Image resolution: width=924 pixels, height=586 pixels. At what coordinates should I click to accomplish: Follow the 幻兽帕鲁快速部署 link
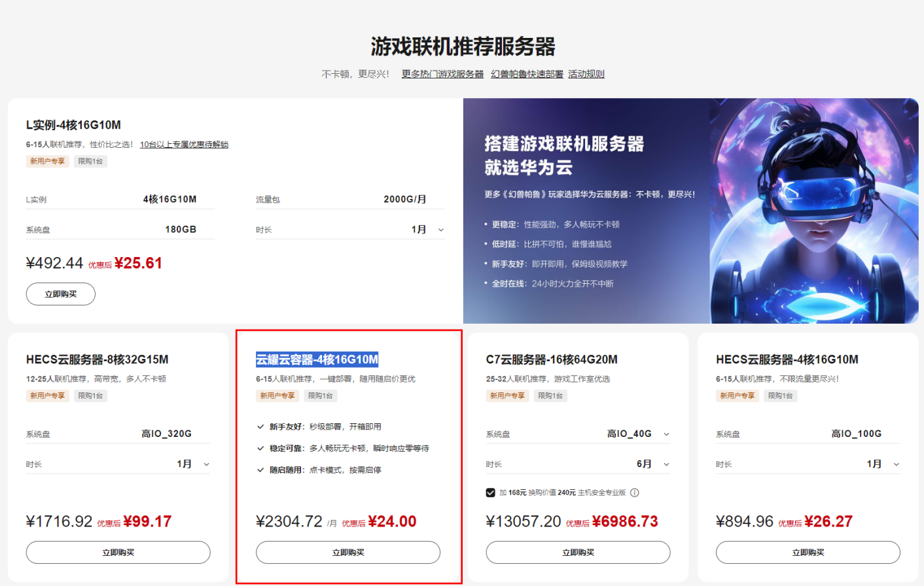(527, 74)
